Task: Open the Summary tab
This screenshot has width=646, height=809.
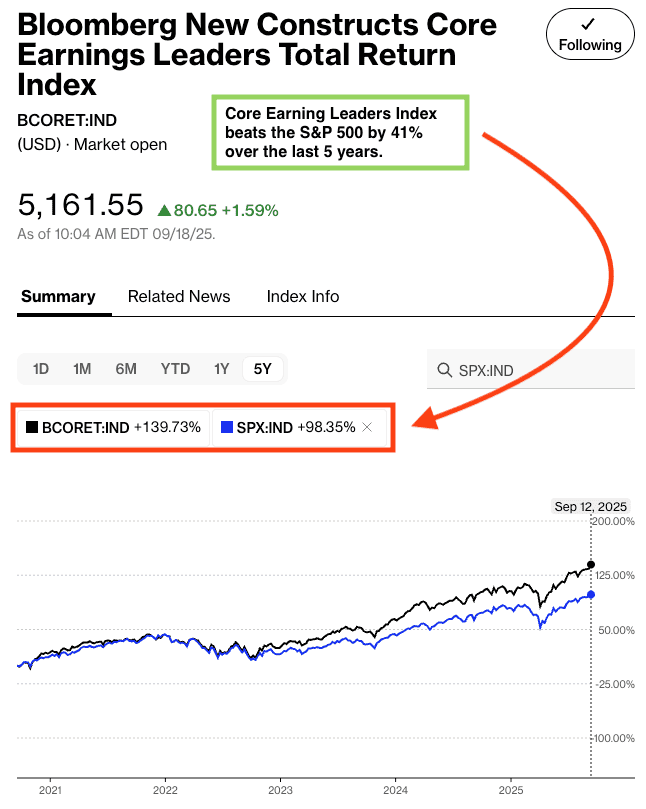Action: tap(58, 297)
